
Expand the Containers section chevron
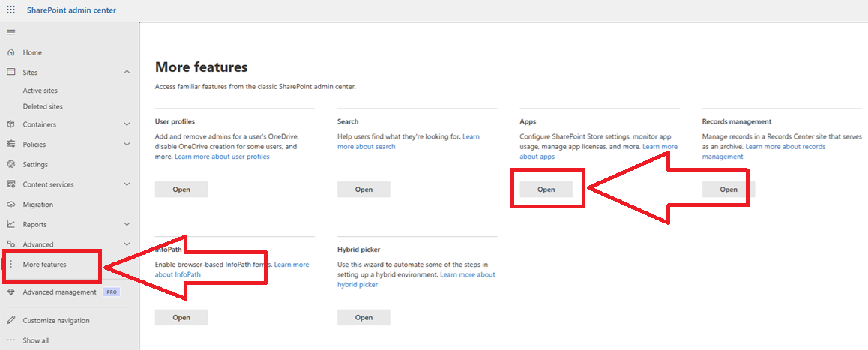[x=127, y=124]
